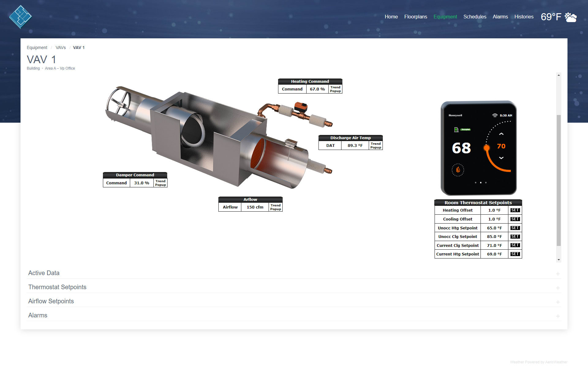Image resolution: width=588 pixels, height=368 pixels.
Task: Expand the Active Data section
Action: pyautogui.click(x=294, y=273)
